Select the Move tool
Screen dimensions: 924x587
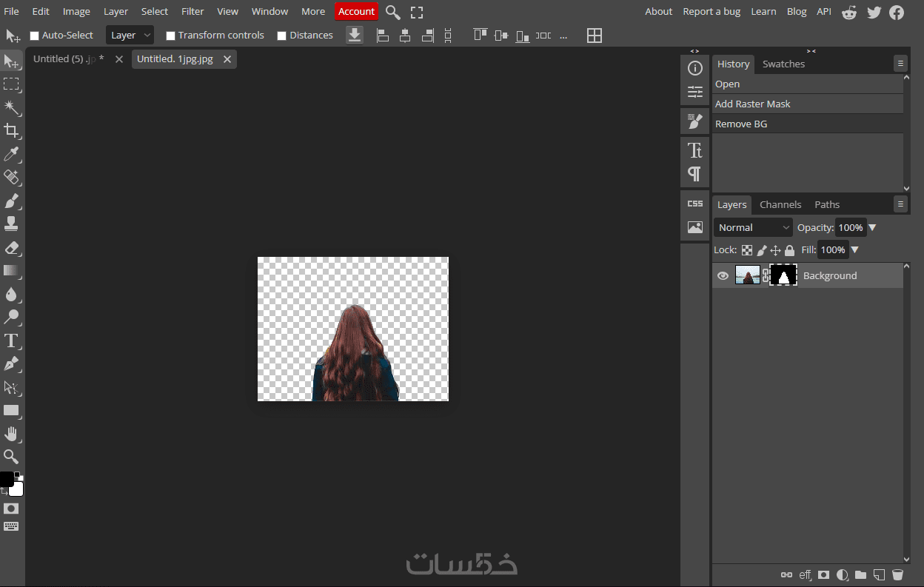pyautogui.click(x=11, y=61)
